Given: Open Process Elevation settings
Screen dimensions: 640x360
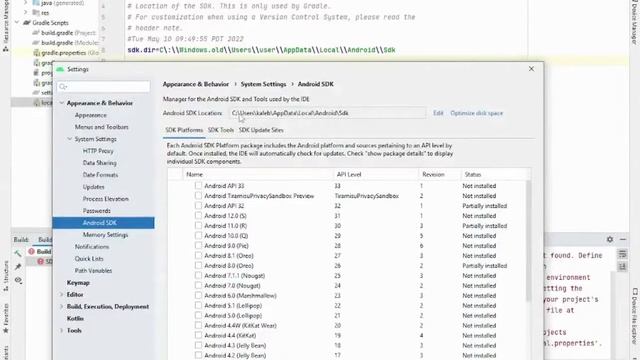Looking at the screenshot, I should 106,199.
